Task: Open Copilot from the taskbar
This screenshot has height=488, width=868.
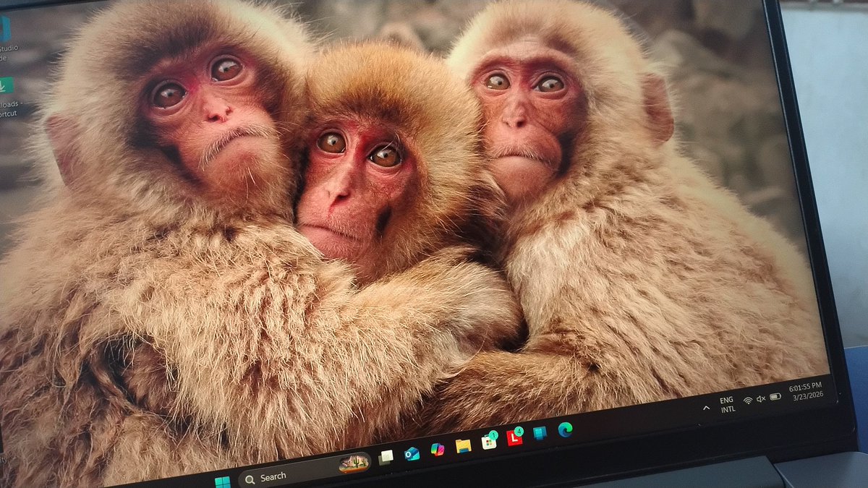Action: (x=439, y=449)
